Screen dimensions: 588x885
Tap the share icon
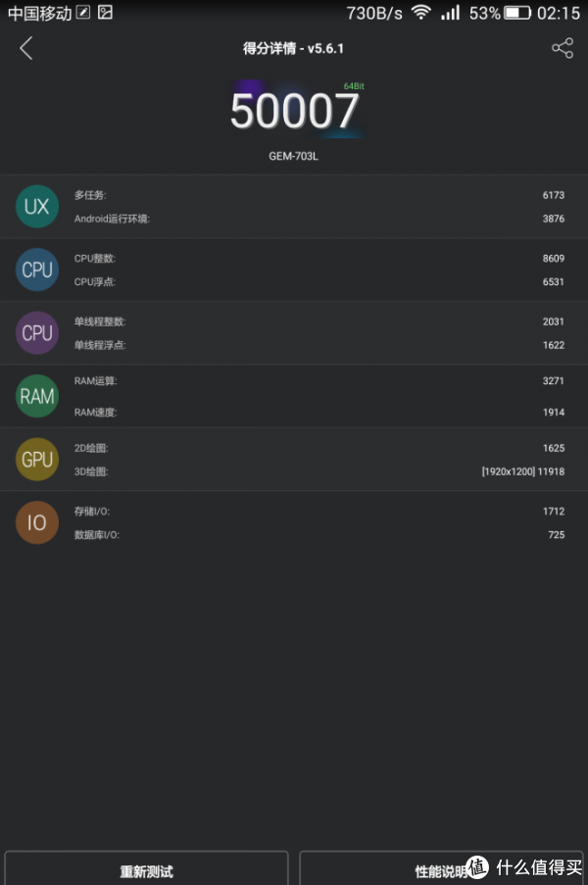click(x=562, y=48)
